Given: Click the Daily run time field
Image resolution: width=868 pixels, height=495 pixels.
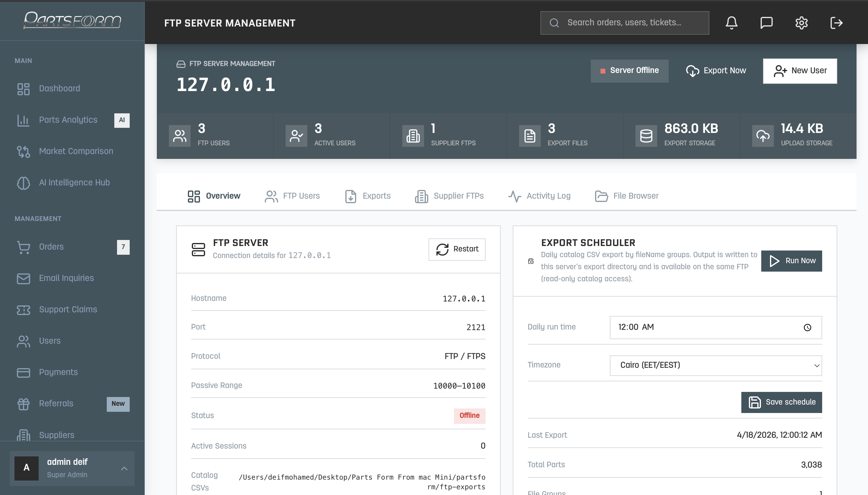Looking at the screenshot, I should click(716, 327).
